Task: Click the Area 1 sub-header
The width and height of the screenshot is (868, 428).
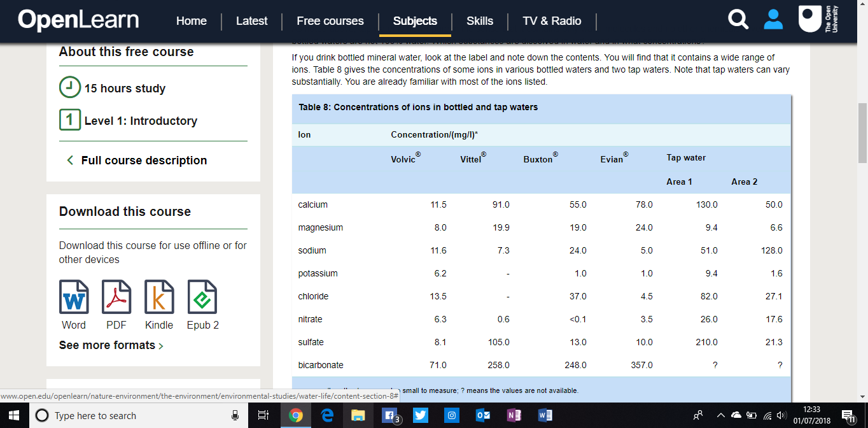Action: tap(679, 182)
